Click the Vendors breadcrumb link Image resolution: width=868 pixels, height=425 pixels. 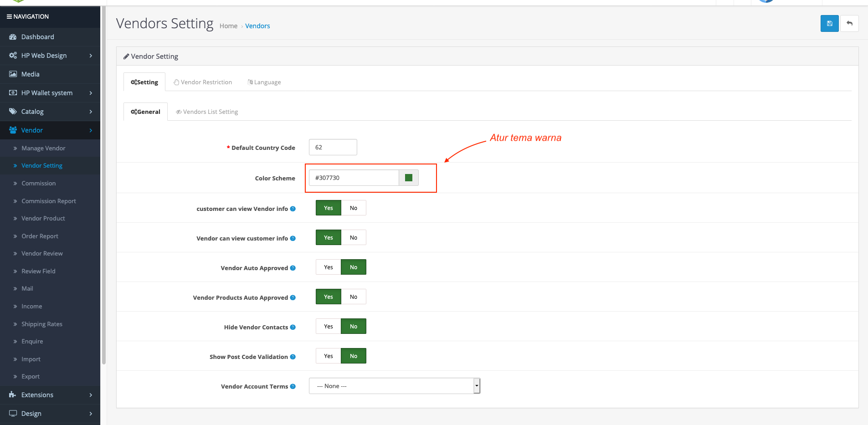tap(257, 26)
